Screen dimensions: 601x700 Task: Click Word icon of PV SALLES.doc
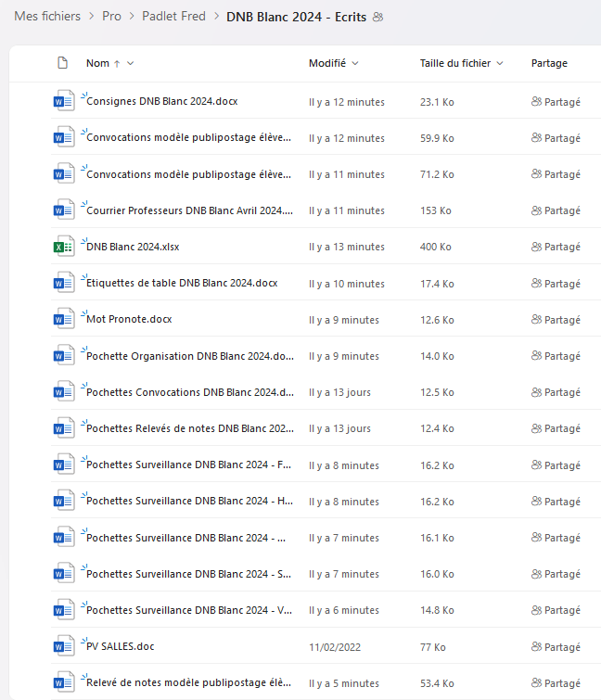(x=63, y=646)
